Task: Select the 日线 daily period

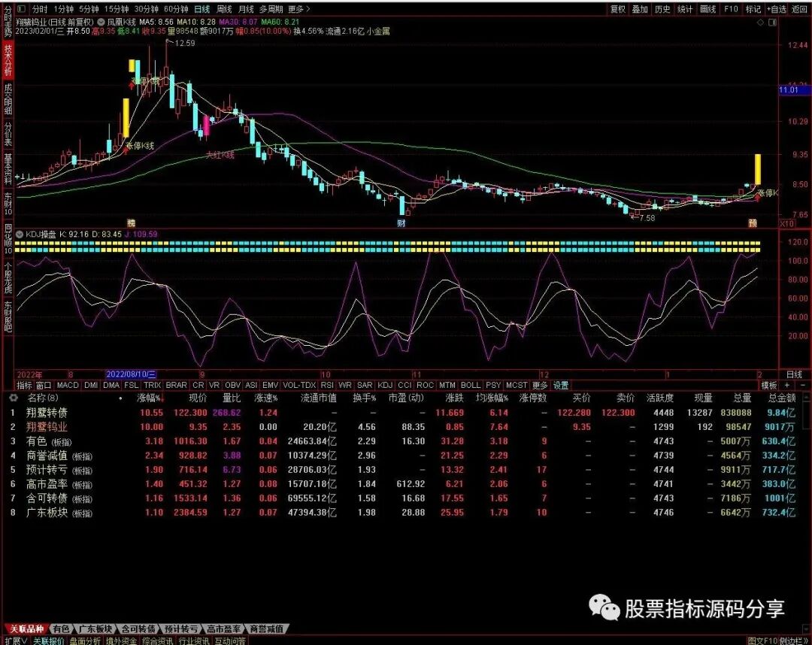Action: (x=202, y=9)
